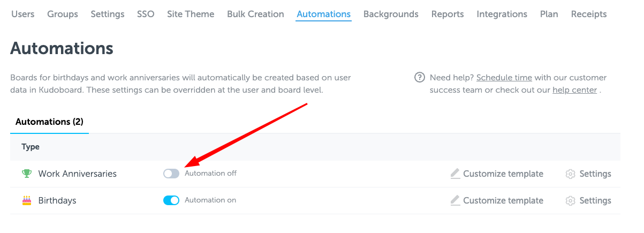The height and width of the screenshot is (233, 644).
Task: Click the birthday cake icon
Action: (x=26, y=200)
